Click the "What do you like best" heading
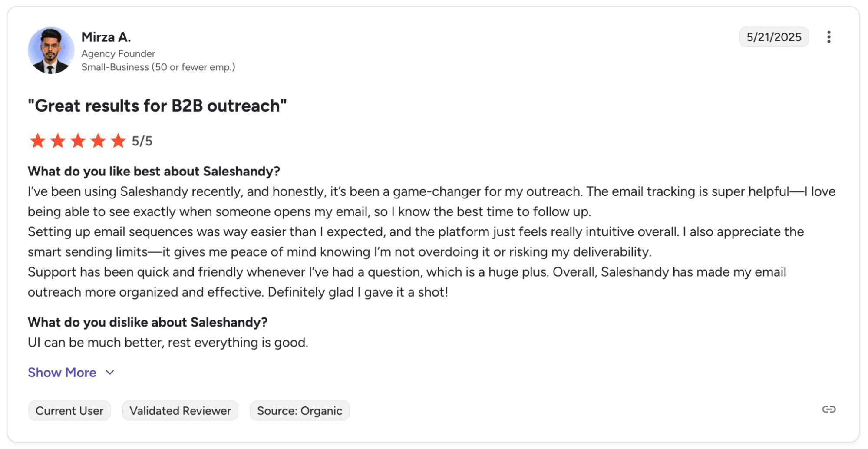Viewport: 868px width, 449px height. click(x=154, y=172)
